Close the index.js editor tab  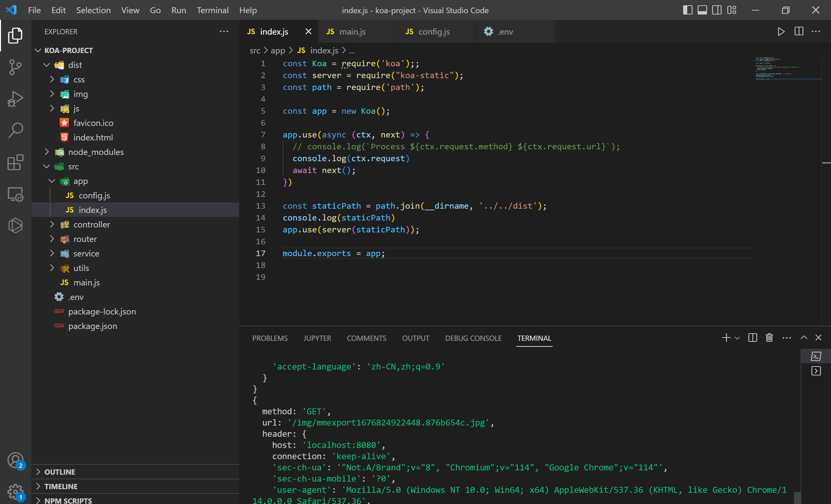tap(308, 31)
